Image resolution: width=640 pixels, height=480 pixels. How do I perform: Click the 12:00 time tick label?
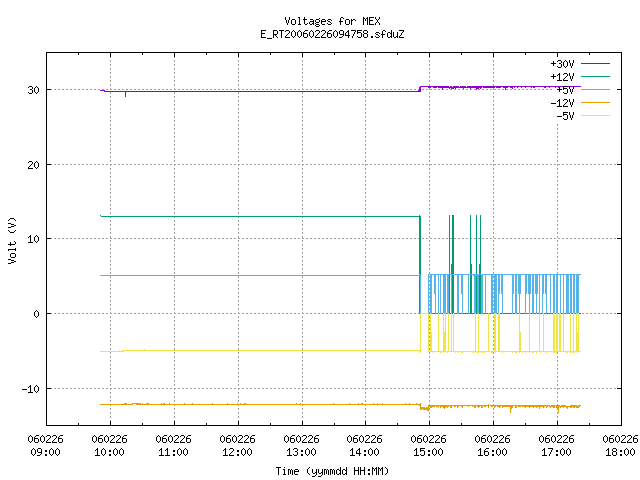pos(237,452)
